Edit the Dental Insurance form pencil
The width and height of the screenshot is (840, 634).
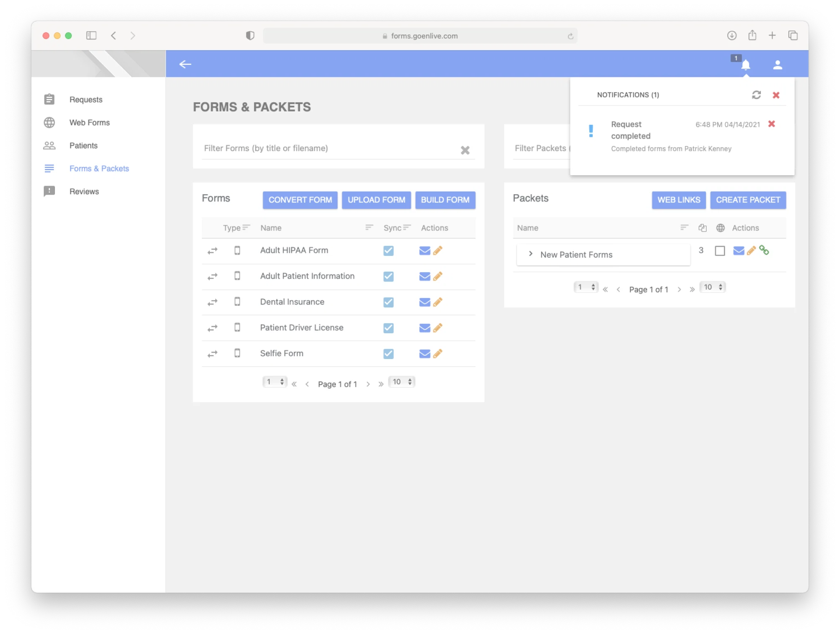click(x=437, y=302)
